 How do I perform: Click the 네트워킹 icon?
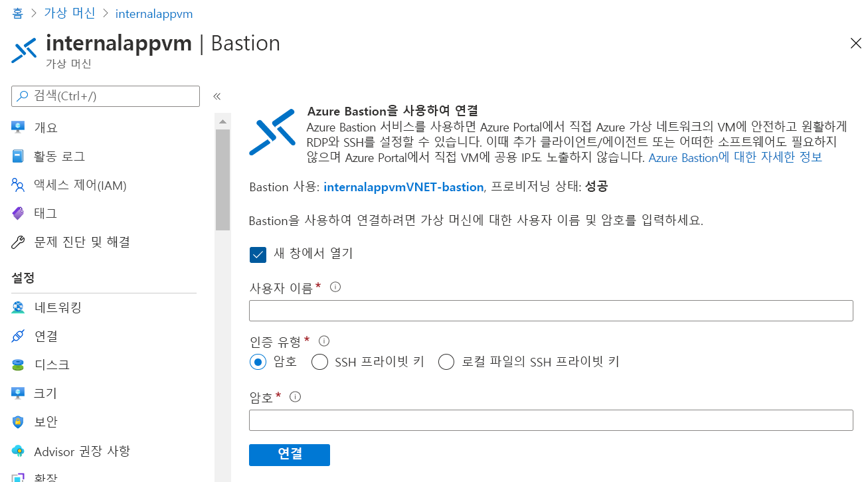click(x=18, y=307)
